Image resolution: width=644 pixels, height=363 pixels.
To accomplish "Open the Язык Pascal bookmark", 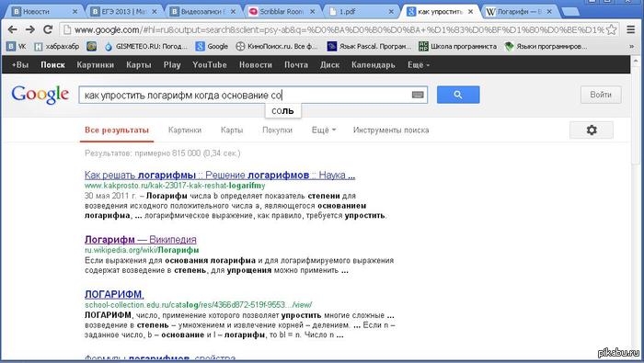I will [369, 47].
